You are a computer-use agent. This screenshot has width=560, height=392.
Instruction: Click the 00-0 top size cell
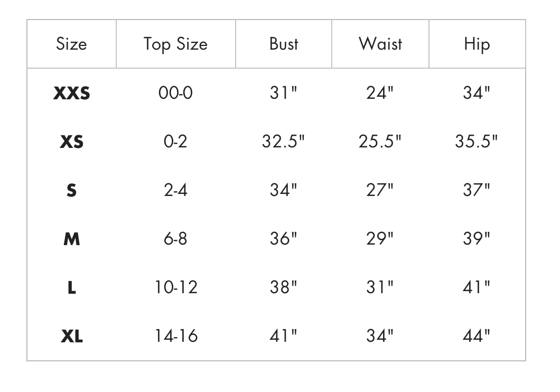point(175,94)
